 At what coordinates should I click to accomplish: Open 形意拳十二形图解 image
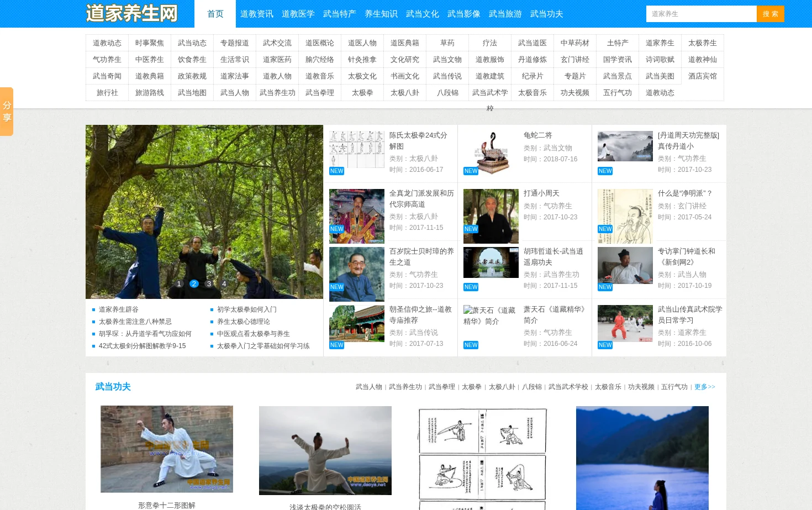(167, 449)
